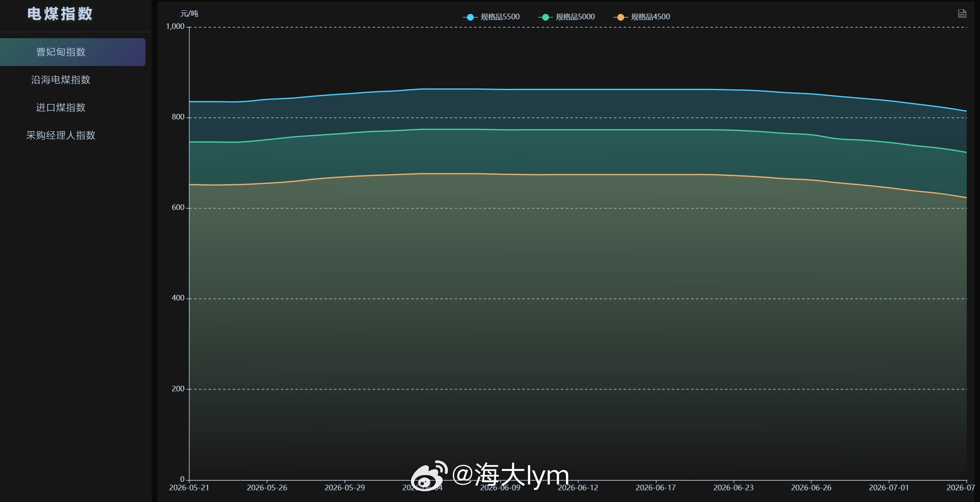Image resolution: width=980 pixels, height=502 pixels.
Task: Click the Weibo logo watermark
Action: pyautogui.click(x=429, y=476)
